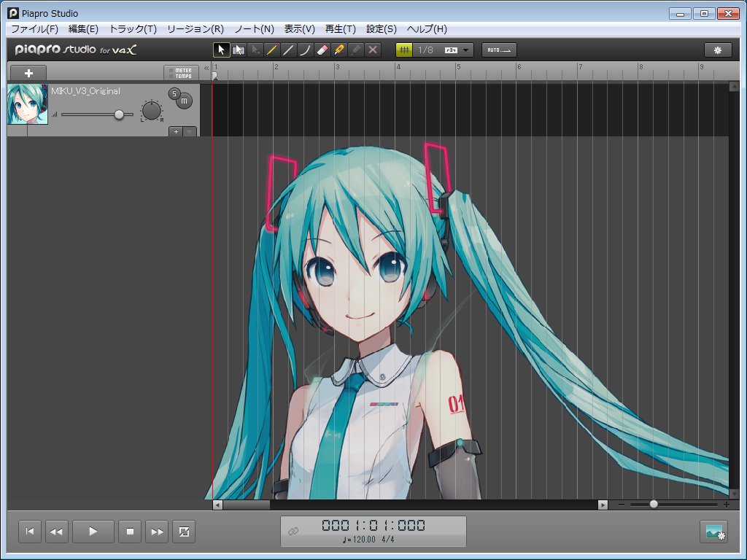
Task: Open the quantize value dropdown arrow
Action: 466,50
